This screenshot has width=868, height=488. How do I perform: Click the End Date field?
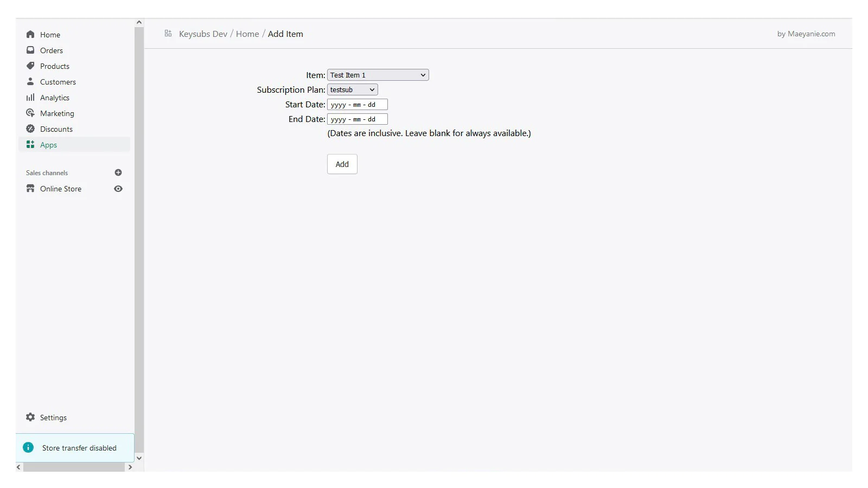(358, 119)
